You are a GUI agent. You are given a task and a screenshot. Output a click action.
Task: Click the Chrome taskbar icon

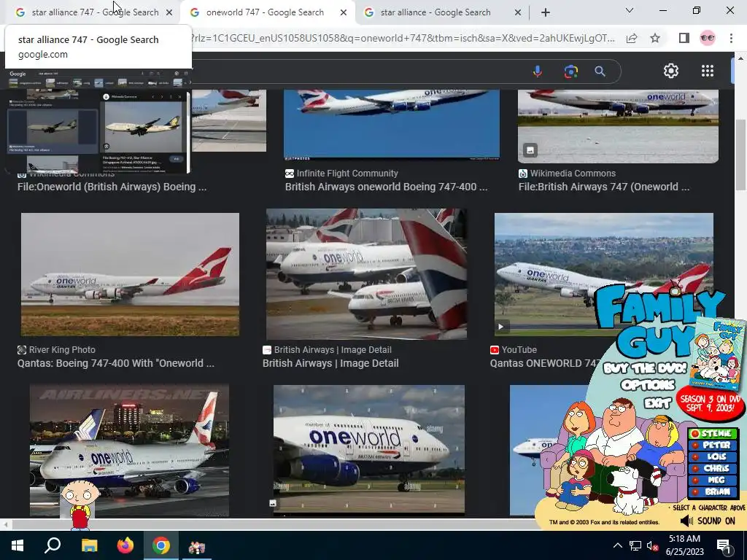pyautogui.click(x=161, y=545)
